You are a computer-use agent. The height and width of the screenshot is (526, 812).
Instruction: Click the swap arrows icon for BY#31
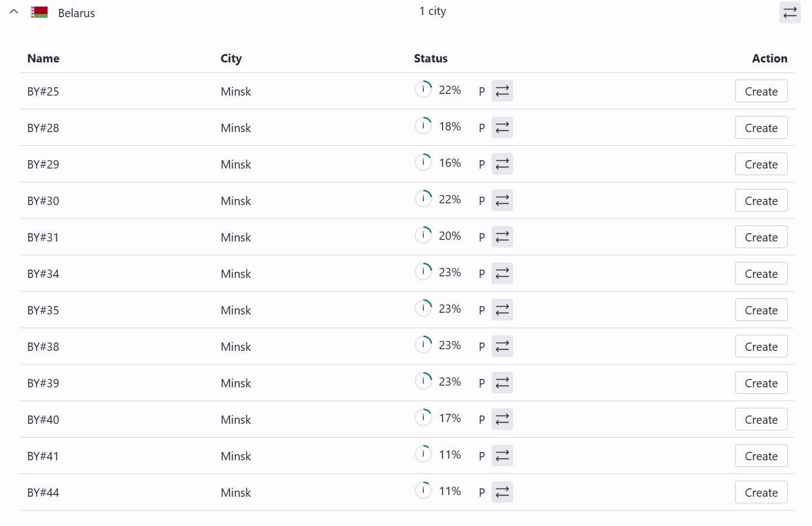click(502, 237)
